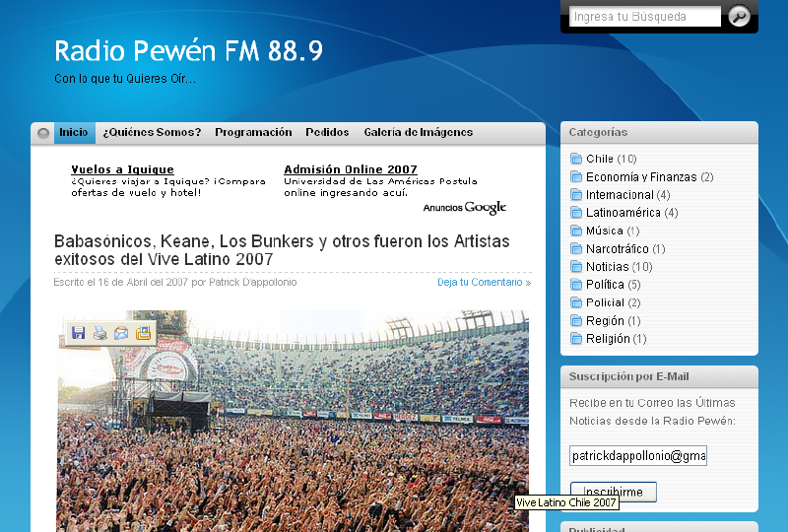Open the Policial category link
The height and width of the screenshot is (532, 788).
point(605,302)
